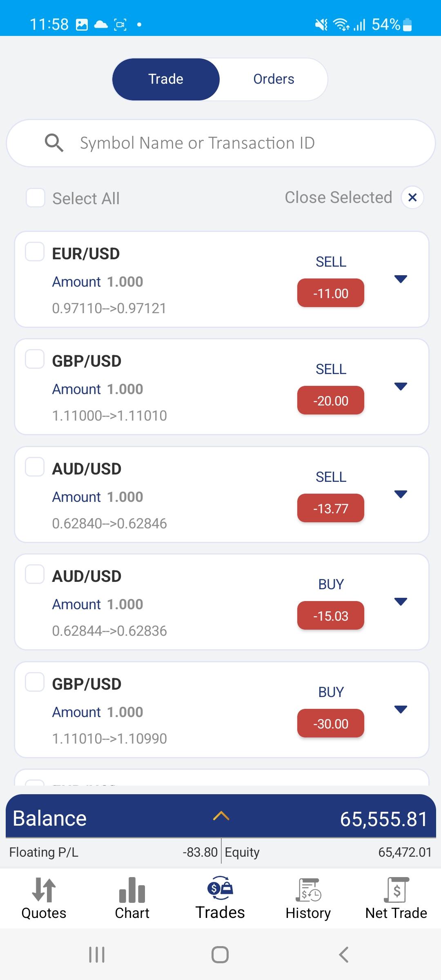Expand the EUR/USD sell trade details
The image size is (441, 980).
[401, 279]
